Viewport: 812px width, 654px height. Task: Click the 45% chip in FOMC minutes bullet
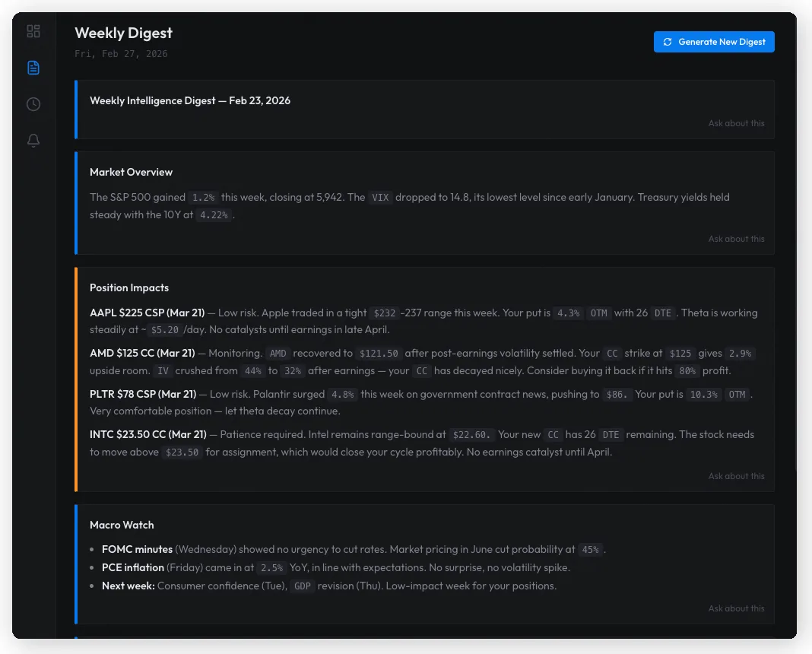pos(589,549)
